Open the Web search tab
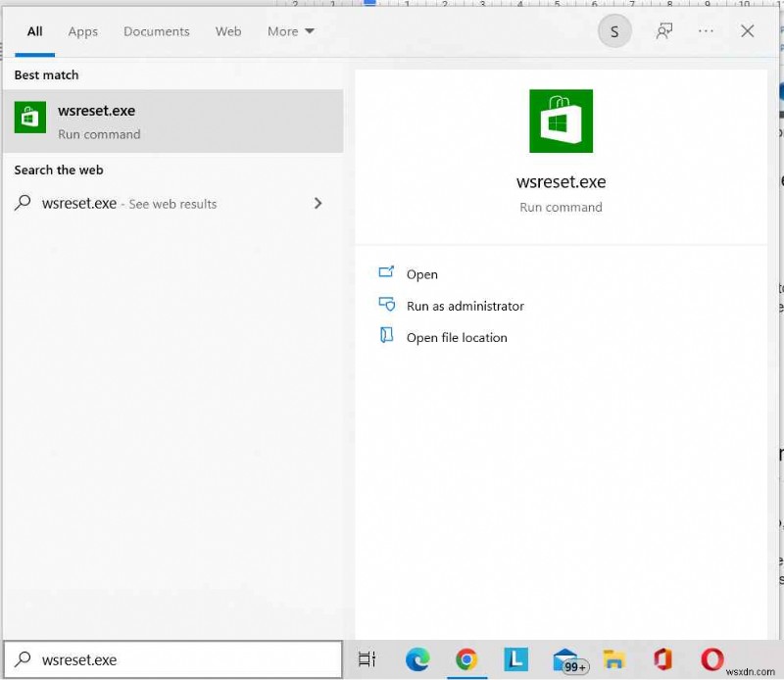The height and width of the screenshot is (680, 784). (x=228, y=30)
